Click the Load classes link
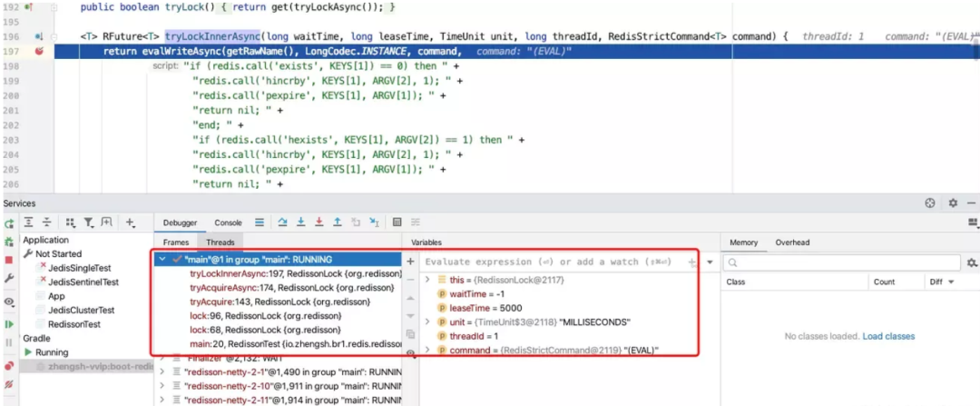The height and width of the screenshot is (406, 980). click(x=888, y=336)
